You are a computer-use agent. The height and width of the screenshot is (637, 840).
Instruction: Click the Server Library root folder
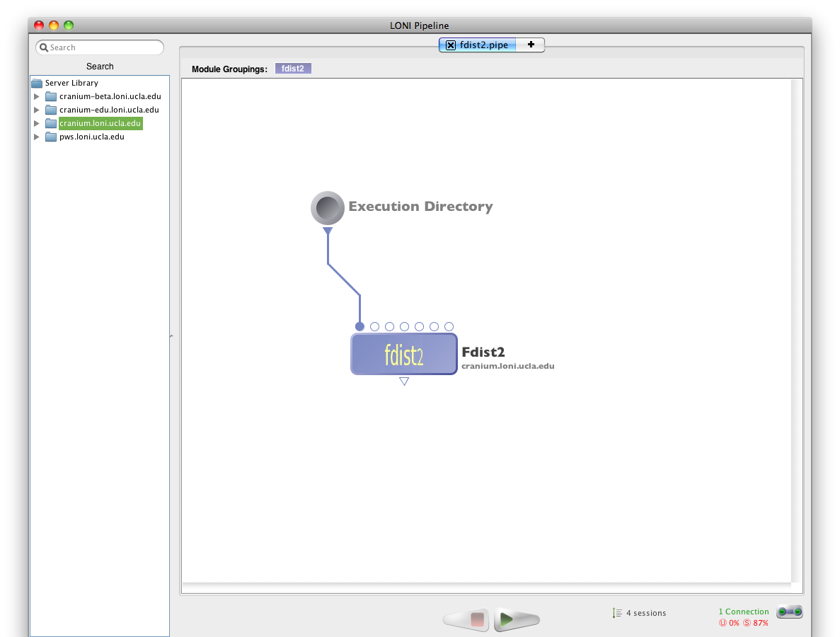coord(71,83)
